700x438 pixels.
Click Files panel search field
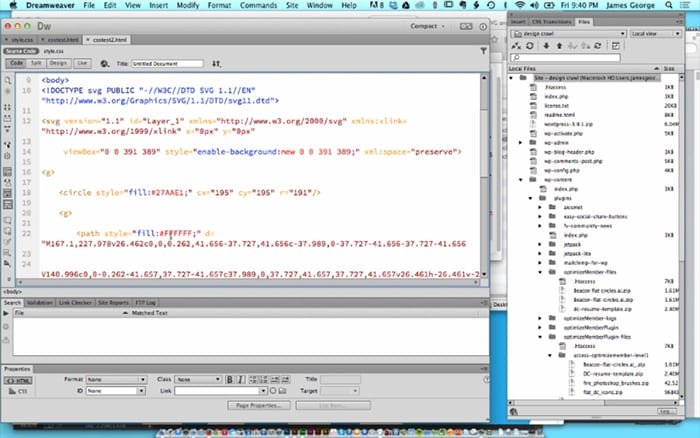(x=565, y=58)
